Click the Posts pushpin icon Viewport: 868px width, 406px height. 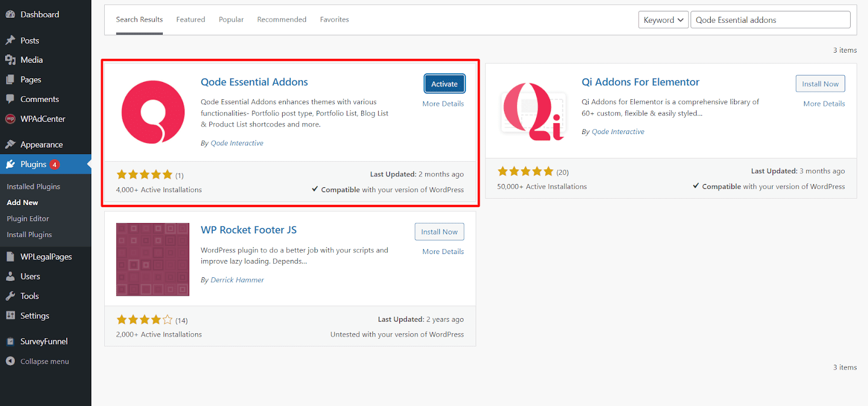pyautogui.click(x=10, y=40)
